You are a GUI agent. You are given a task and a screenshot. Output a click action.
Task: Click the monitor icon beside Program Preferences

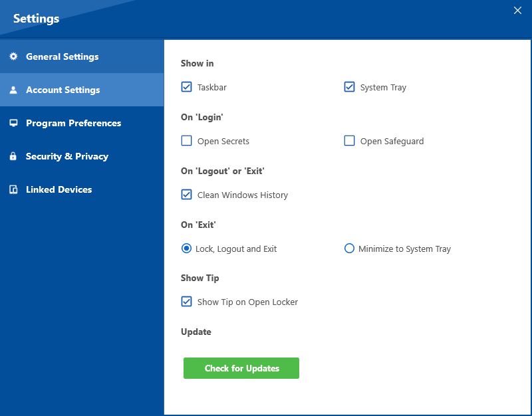pos(13,123)
